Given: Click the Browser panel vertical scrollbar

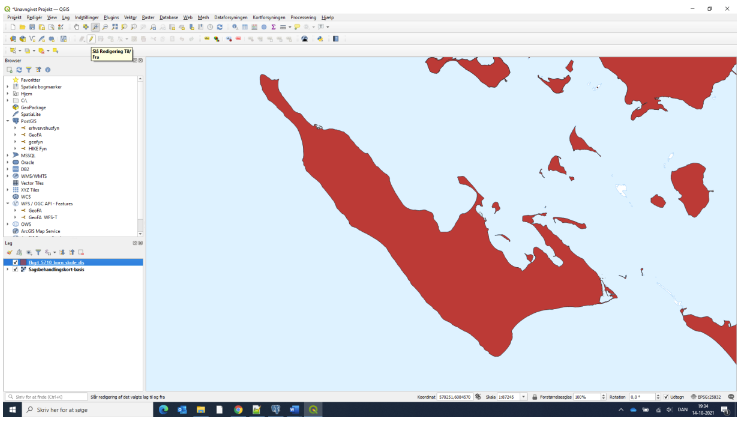Looking at the screenshot, I should coord(140,156).
